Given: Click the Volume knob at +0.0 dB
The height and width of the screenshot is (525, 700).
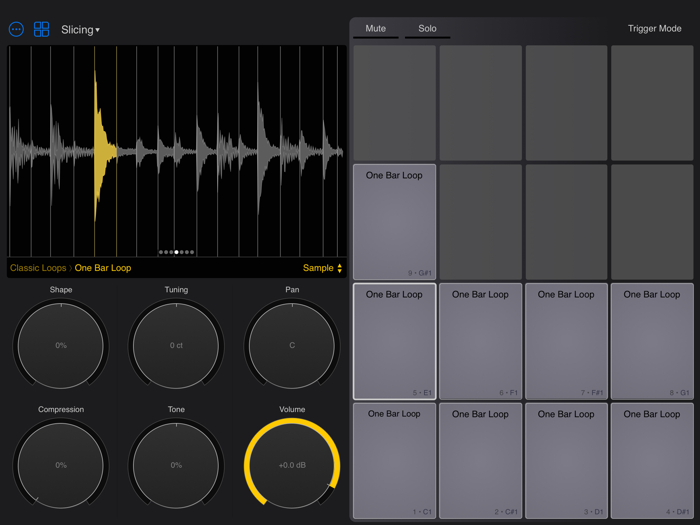Looking at the screenshot, I should pos(292,465).
